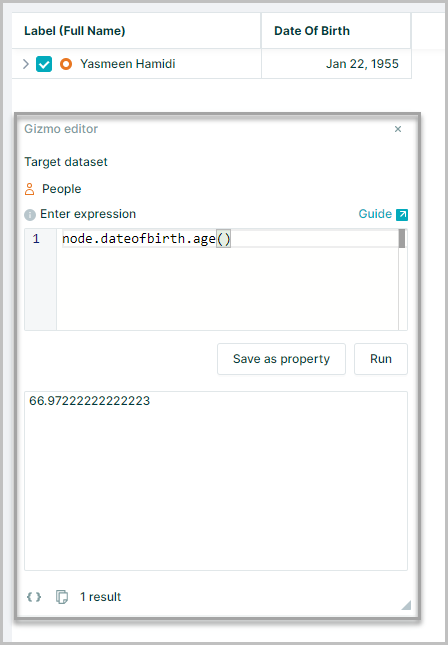448x645 pixels.
Task: Open the Guide external link icon
Action: tap(402, 214)
